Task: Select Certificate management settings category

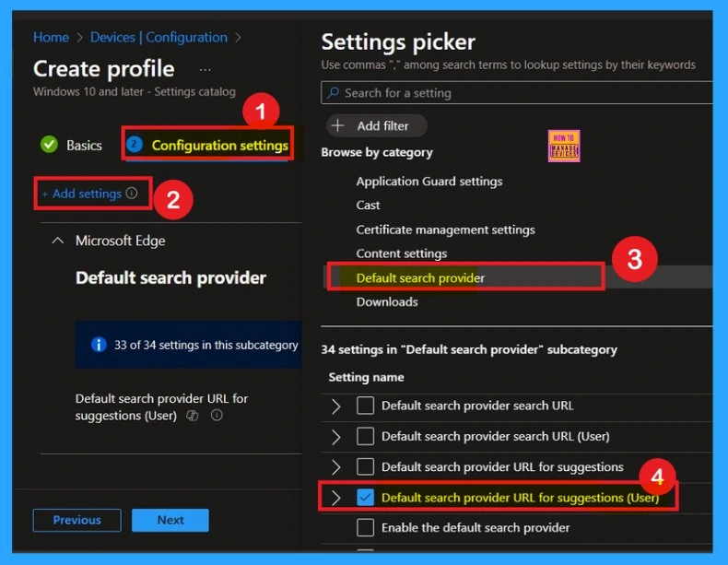Action: (x=445, y=230)
